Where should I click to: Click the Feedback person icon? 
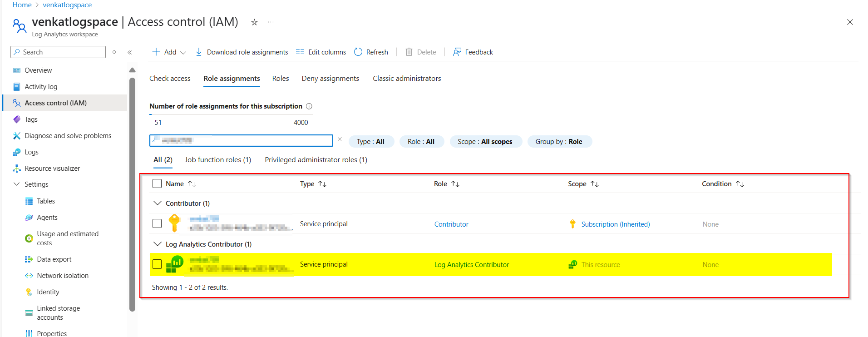457,52
